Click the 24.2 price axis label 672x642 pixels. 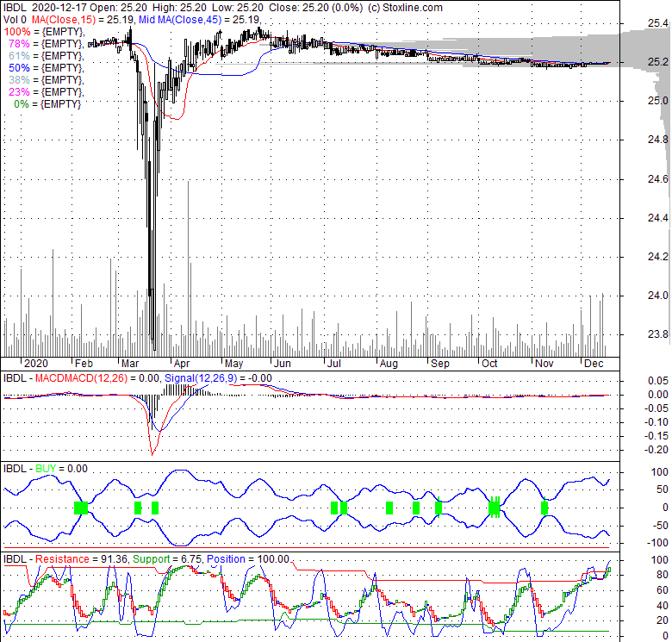658,257
